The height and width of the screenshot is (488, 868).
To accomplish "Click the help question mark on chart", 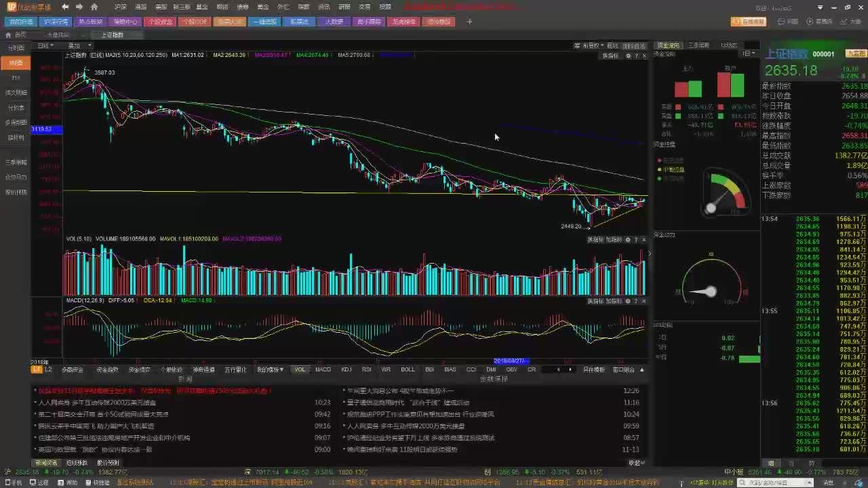I will coord(636,56).
